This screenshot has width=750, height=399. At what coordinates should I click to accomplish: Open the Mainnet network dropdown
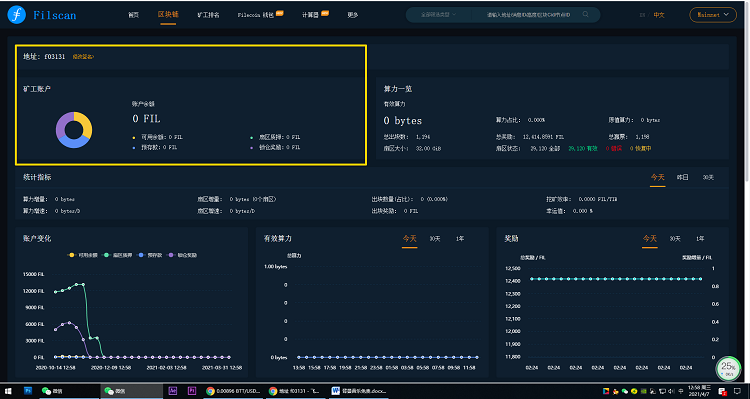(x=713, y=15)
